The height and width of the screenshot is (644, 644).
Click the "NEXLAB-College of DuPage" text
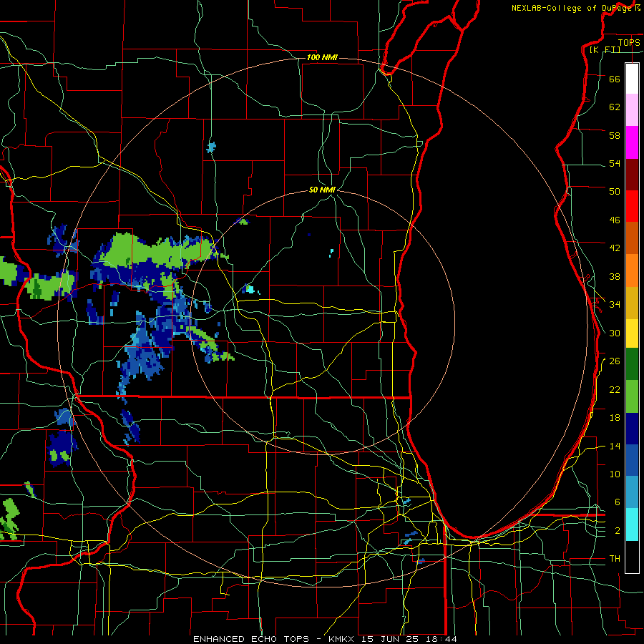572,8
